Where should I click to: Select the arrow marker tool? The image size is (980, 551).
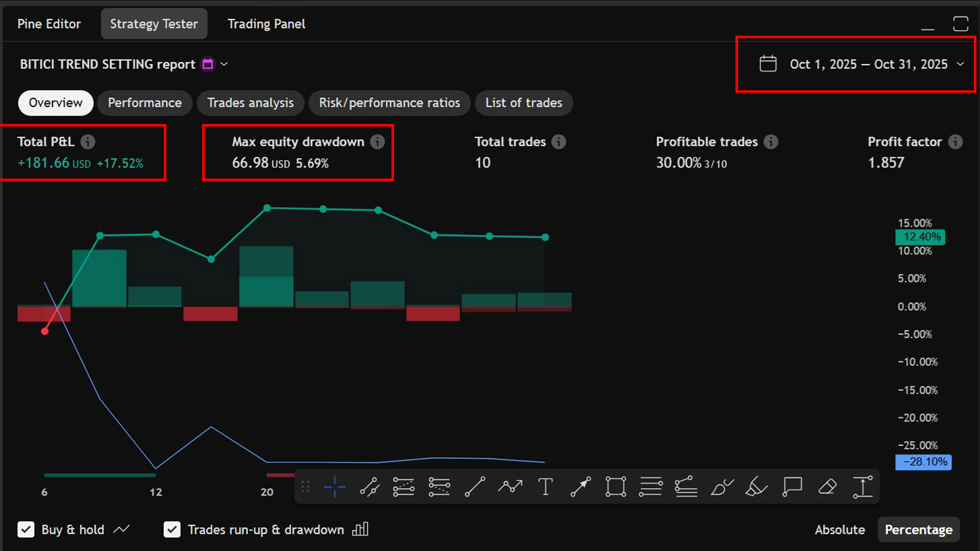point(580,487)
